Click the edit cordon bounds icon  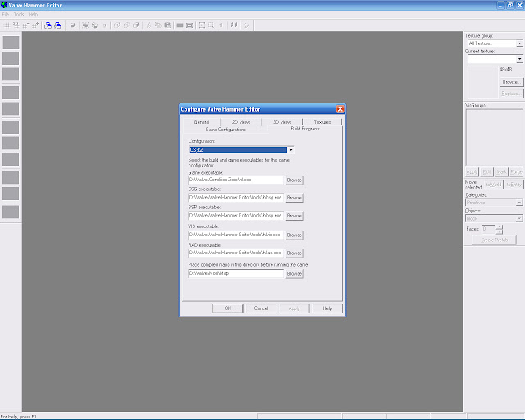pos(189,25)
